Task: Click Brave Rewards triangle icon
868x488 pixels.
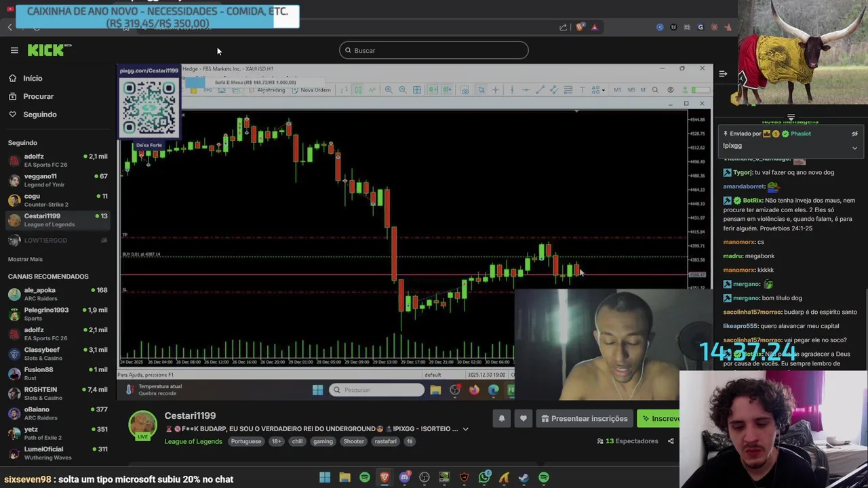Action: click(595, 27)
